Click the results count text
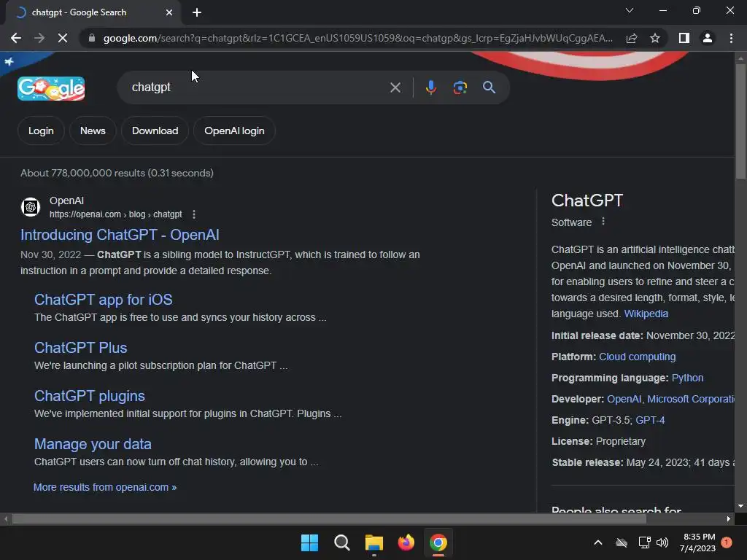 pos(117,173)
